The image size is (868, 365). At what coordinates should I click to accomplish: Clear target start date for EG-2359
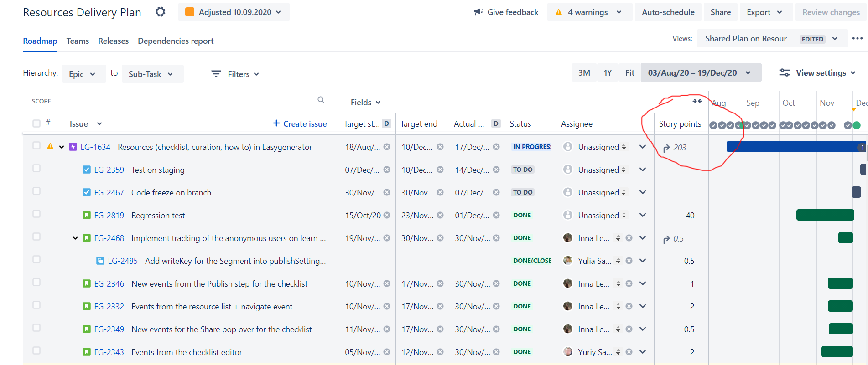pyautogui.click(x=387, y=170)
